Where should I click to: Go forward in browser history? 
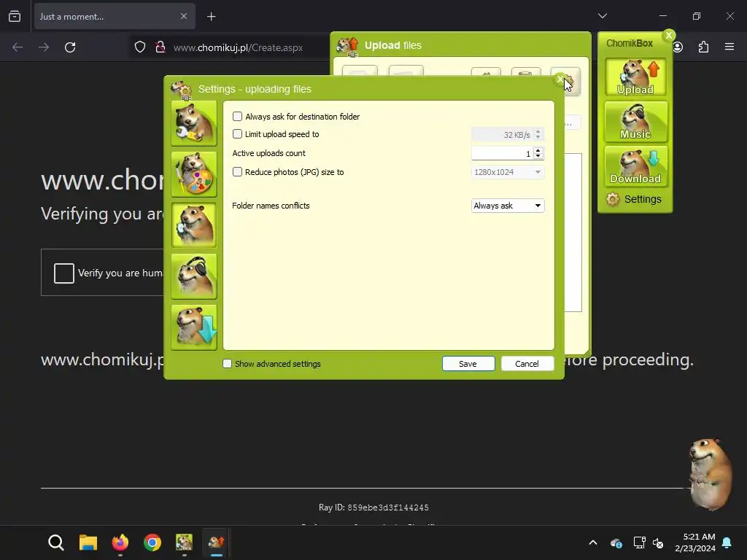[44, 47]
